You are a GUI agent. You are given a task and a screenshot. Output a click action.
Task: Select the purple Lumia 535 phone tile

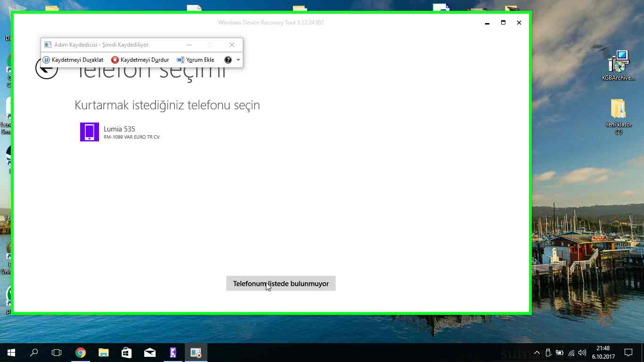pyautogui.click(x=90, y=132)
